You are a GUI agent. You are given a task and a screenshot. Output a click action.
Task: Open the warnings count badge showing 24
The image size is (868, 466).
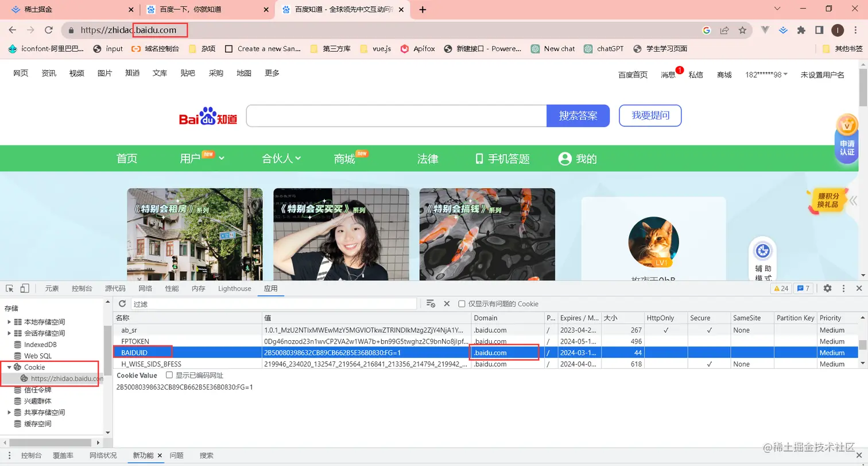(x=781, y=288)
